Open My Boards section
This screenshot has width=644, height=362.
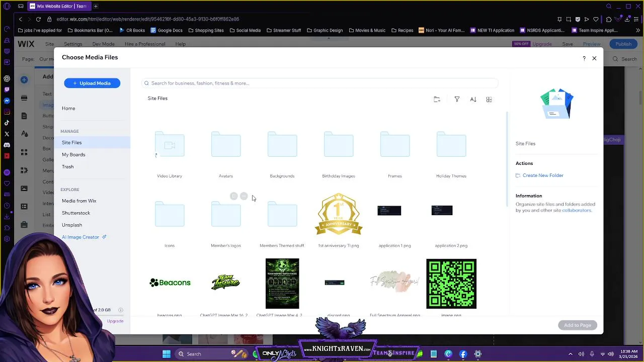[x=73, y=154]
